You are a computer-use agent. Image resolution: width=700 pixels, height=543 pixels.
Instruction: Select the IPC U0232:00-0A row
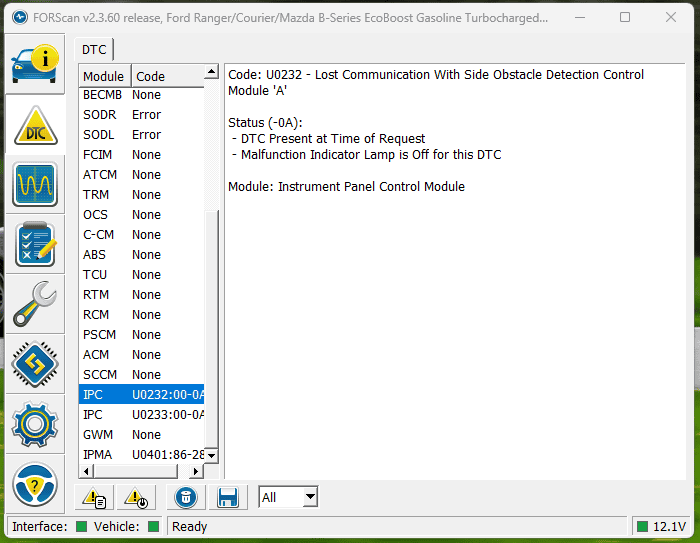click(x=142, y=395)
